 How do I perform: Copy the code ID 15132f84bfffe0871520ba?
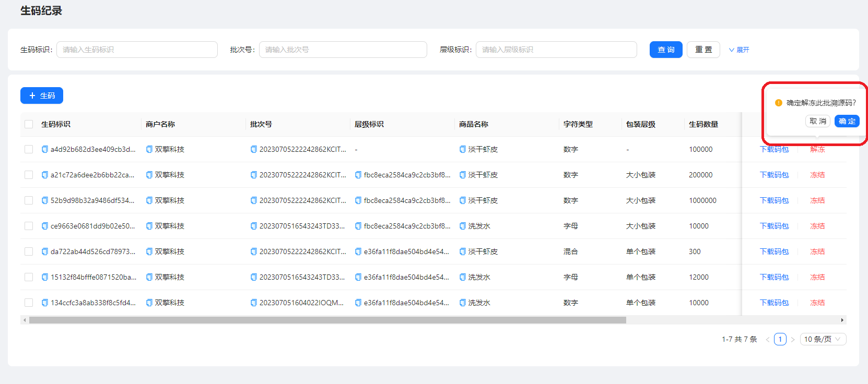tap(45, 277)
